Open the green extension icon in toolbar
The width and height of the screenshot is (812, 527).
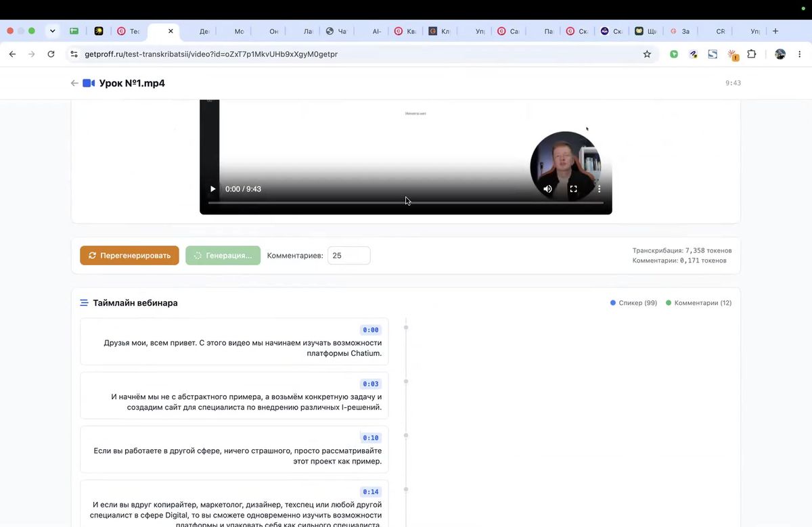tap(674, 54)
